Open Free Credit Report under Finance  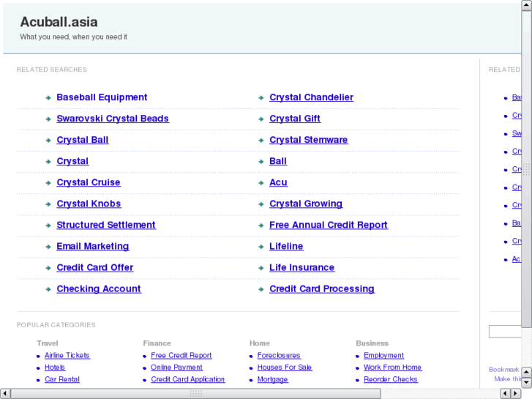tap(181, 356)
